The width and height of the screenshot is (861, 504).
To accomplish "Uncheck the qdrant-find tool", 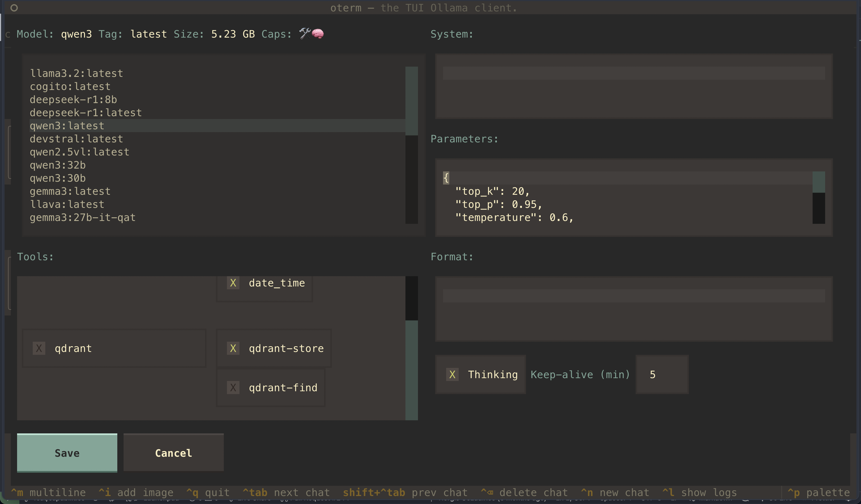I will [x=233, y=388].
